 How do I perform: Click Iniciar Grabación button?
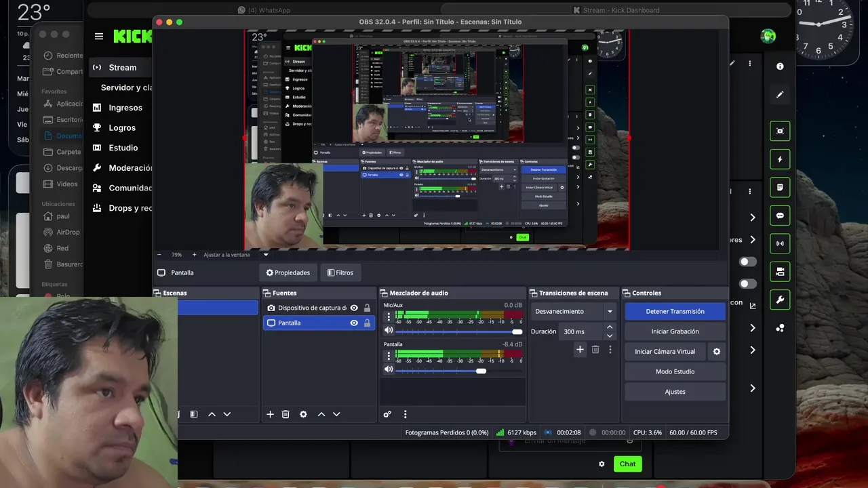coord(675,331)
